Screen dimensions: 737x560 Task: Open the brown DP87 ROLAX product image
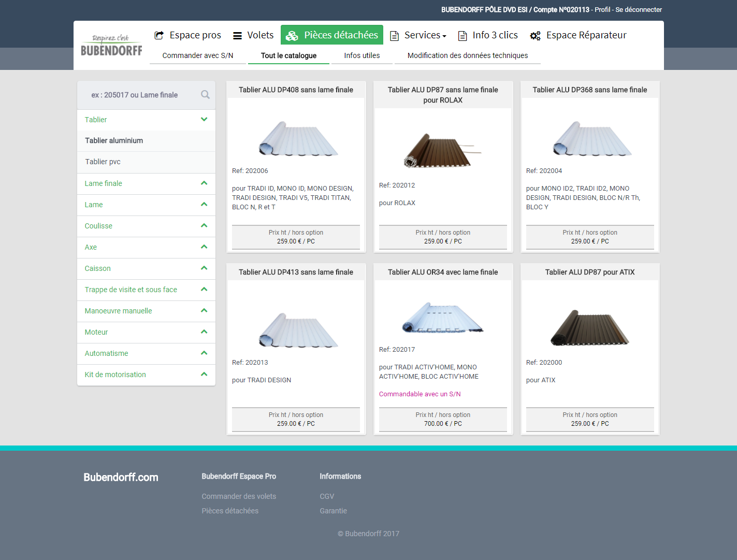coord(442,150)
